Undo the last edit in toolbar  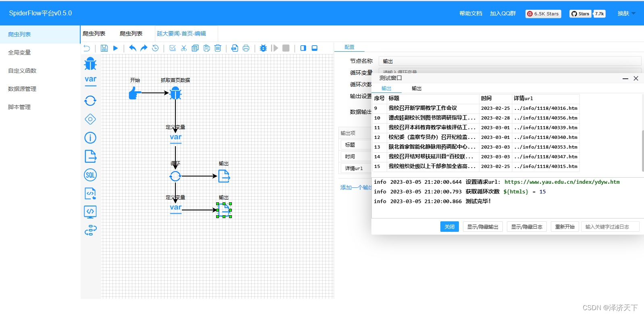point(132,48)
